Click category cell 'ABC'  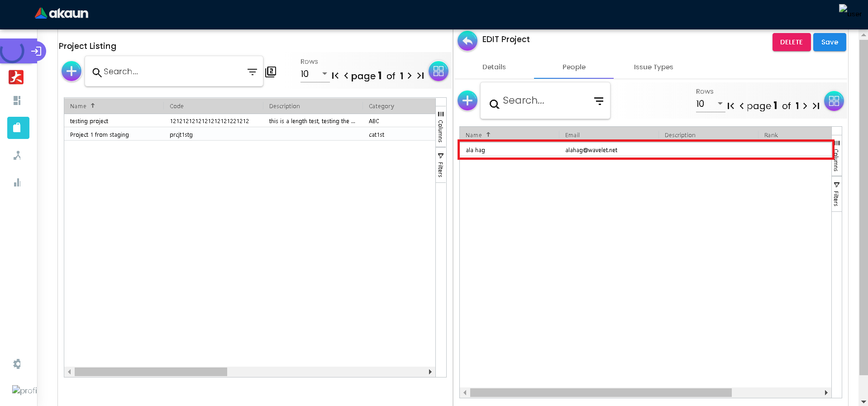[374, 121]
